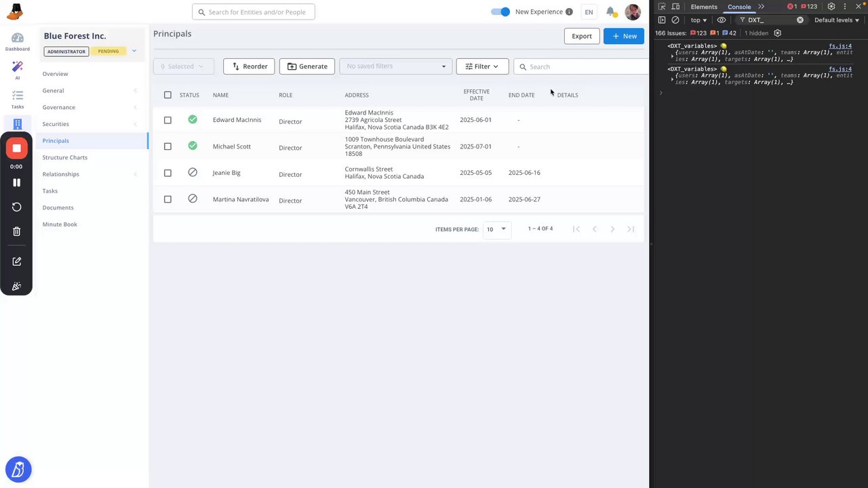
Task: Click the Reorder button
Action: [x=249, y=66]
